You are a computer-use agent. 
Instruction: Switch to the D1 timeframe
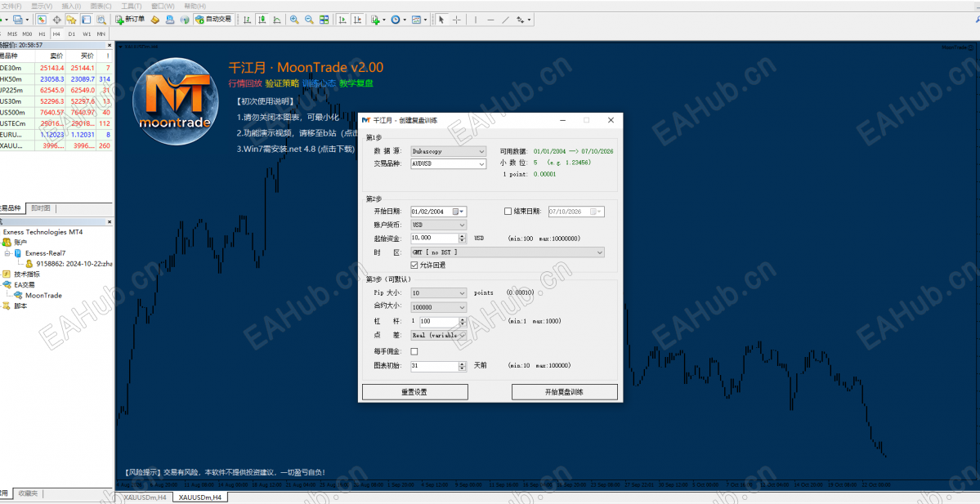[72, 33]
